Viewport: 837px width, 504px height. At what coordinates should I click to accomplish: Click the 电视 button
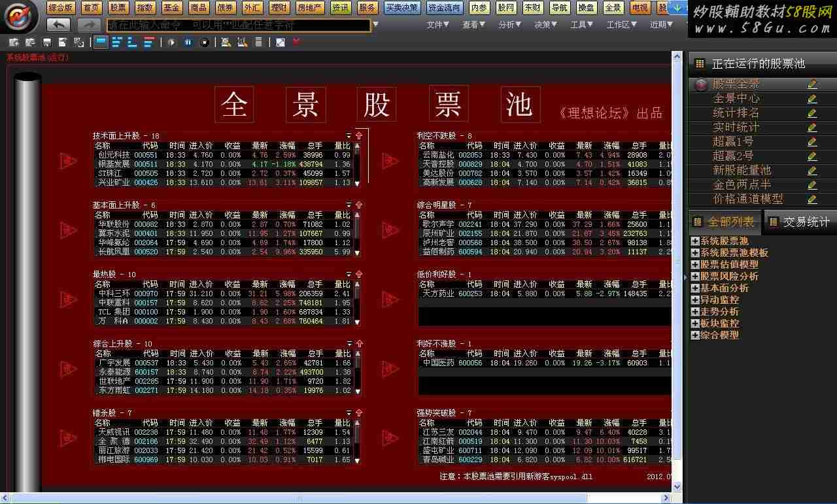(x=640, y=8)
